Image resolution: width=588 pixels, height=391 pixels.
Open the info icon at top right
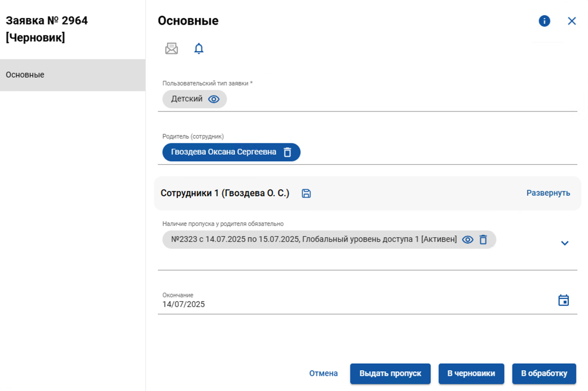[x=544, y=21]
